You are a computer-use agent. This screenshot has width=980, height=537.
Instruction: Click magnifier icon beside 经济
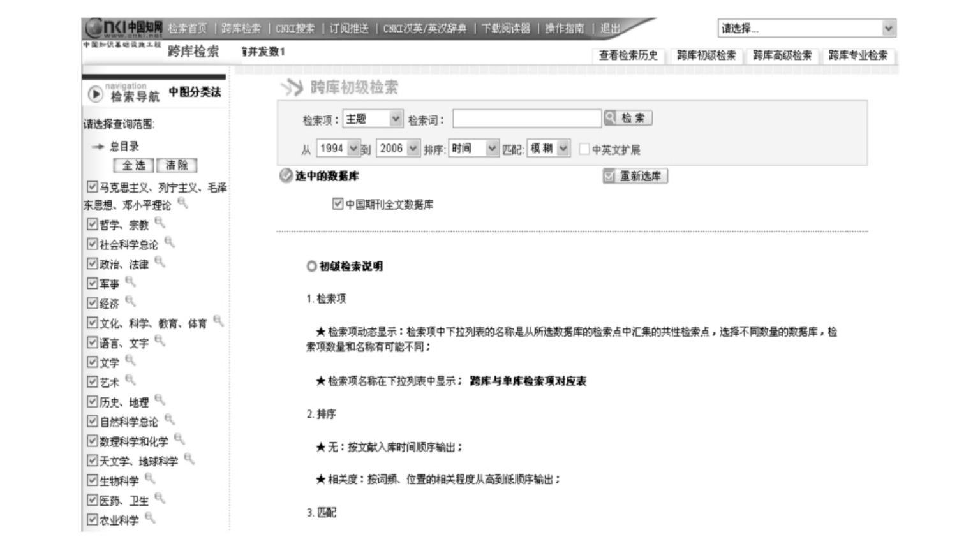click(131, 302)
